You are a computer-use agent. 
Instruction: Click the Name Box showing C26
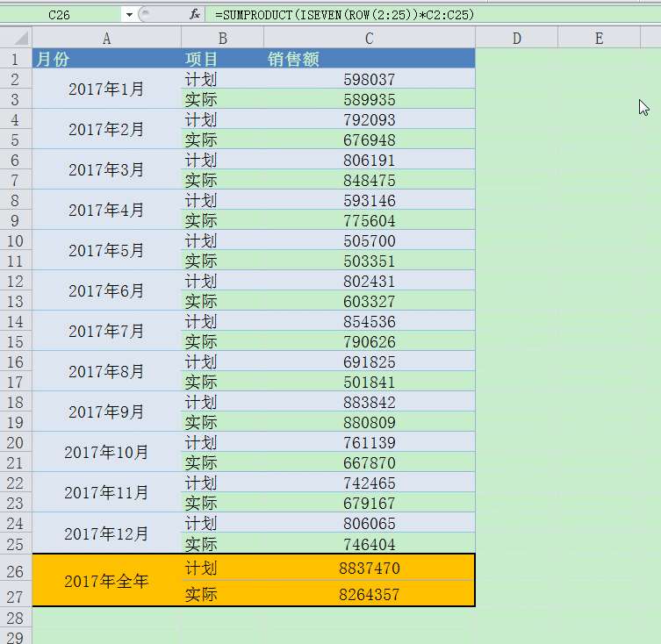coord(61,15)
